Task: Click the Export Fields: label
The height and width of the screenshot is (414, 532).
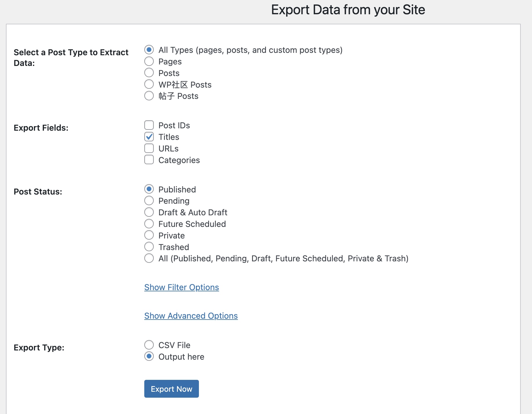Action: 41,128
